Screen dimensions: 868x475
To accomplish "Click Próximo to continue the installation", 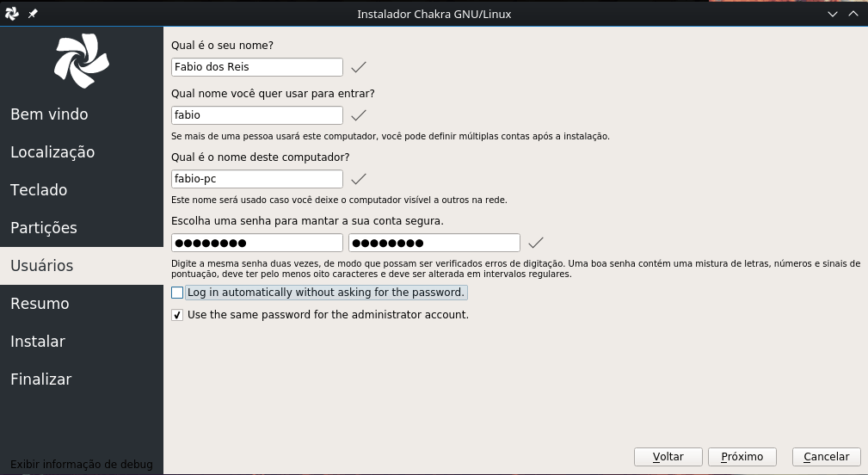I will click(x=742, y=457).
